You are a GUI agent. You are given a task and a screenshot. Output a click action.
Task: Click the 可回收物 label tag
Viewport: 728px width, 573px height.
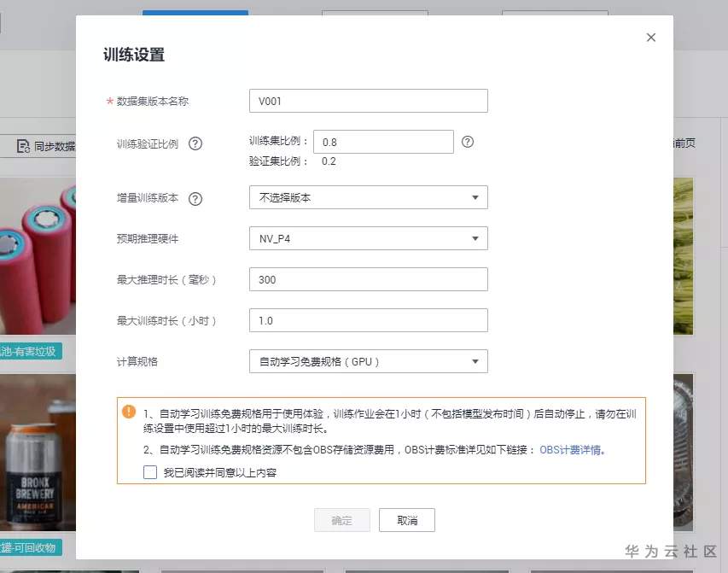tap(31, 548)
